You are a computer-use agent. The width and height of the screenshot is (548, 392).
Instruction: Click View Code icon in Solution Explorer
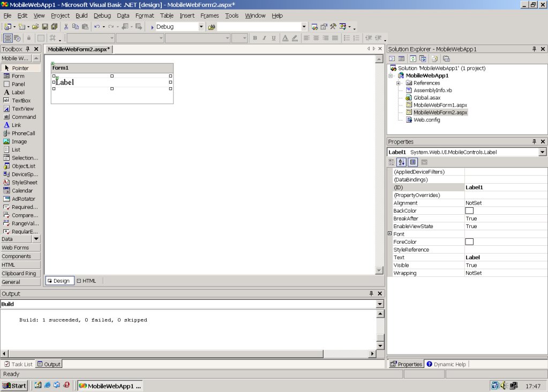pos(392,59)
